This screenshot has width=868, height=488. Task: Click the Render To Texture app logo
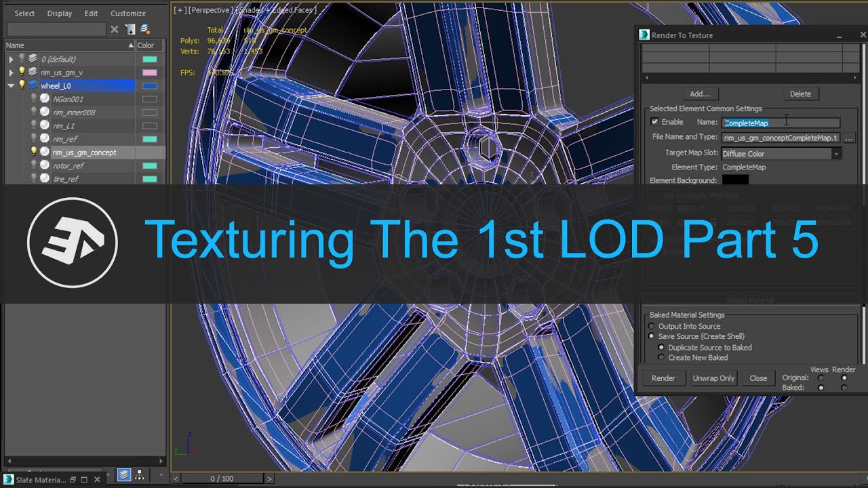pos(644,35)
